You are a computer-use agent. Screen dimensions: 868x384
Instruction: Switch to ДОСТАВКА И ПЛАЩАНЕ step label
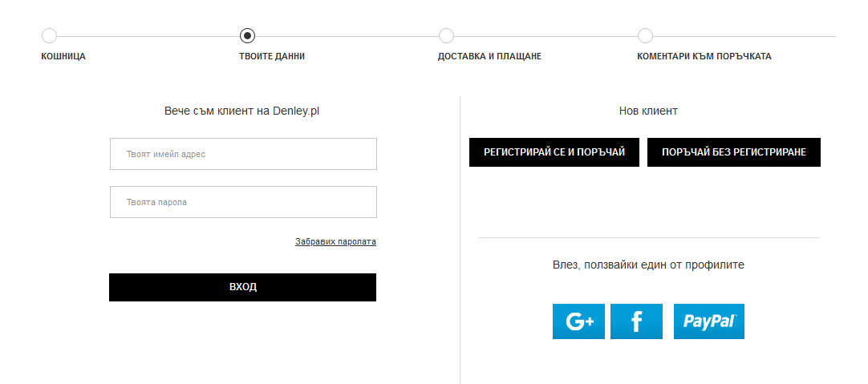click(x=489, y=57)
